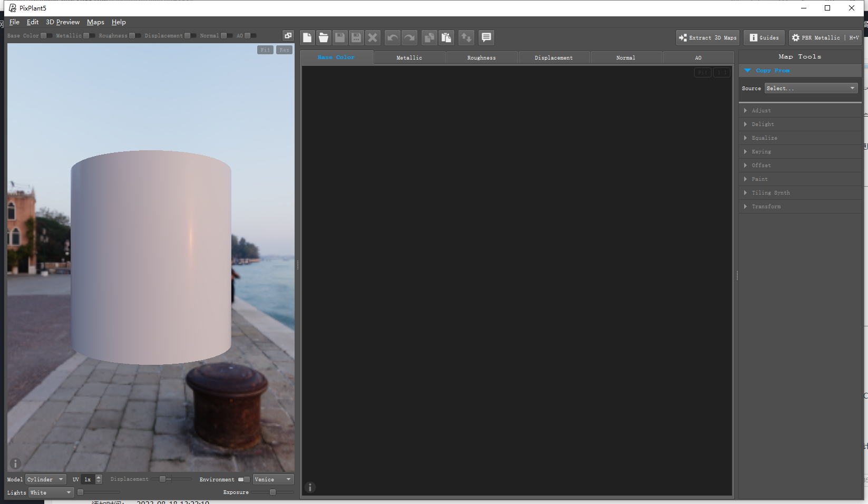868x504 pixels.
Task: Switch to the Roughness tab
Action: (482, 57)
